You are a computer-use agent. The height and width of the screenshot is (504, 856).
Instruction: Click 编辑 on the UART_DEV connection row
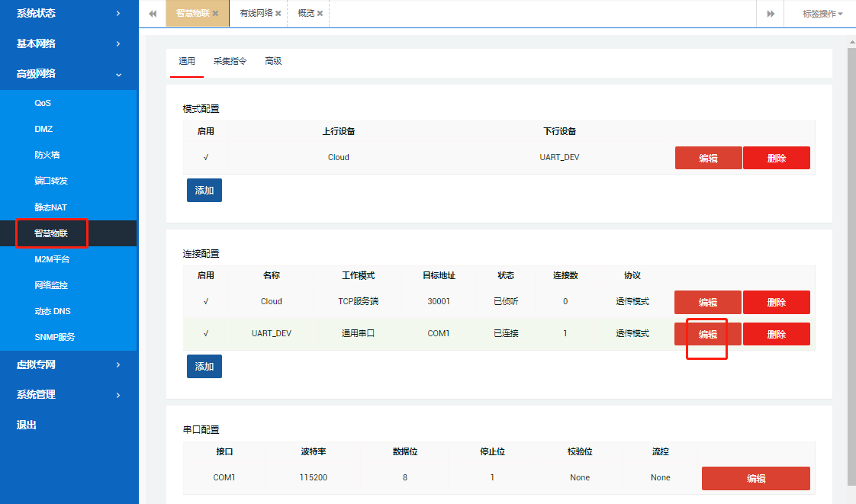click(x=707, y=334)
